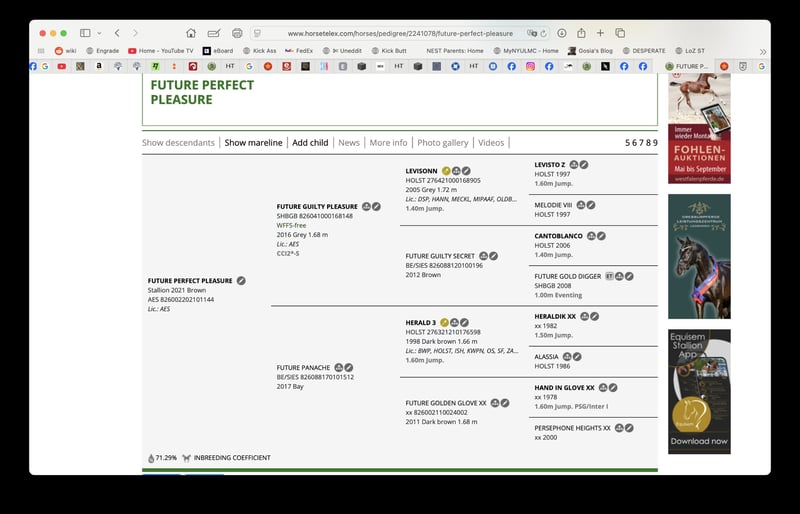This screenshot has width=800, height=514.
Task: Expand the tab group dropdown beside the sidebar button
Action: (x=98, y=33)
